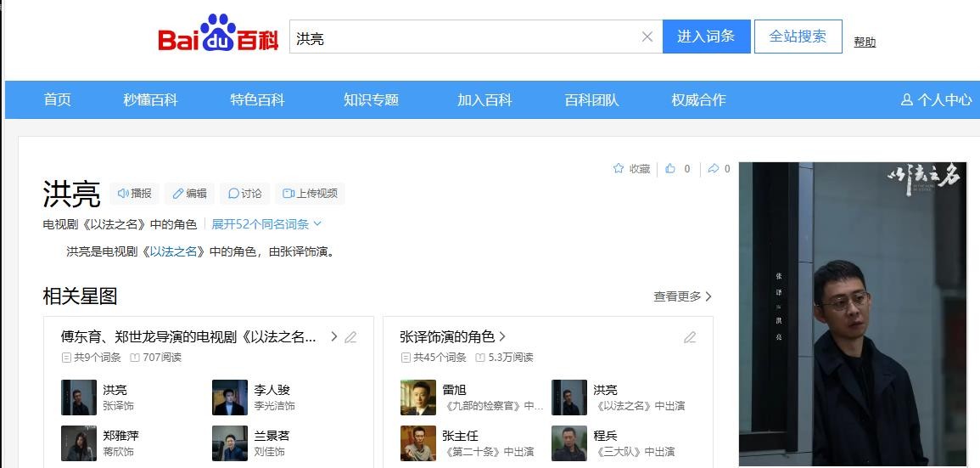Clear the search box with X icon

647,37
